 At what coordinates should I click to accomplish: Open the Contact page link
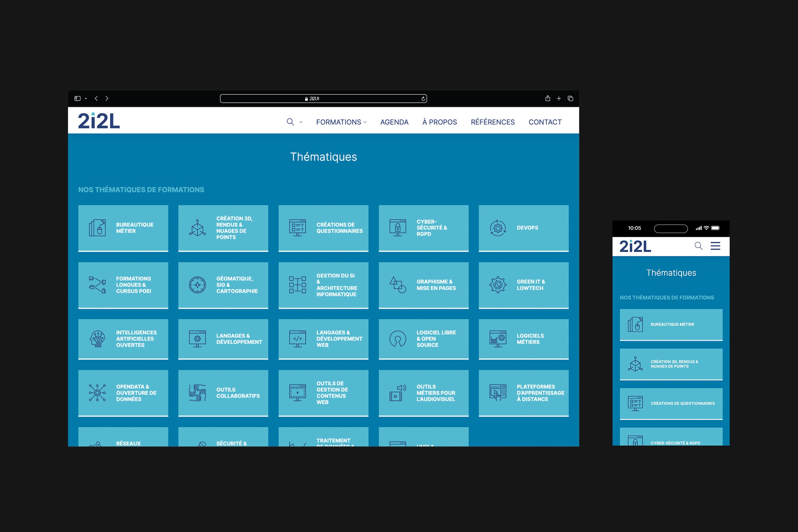coord(545,122)
